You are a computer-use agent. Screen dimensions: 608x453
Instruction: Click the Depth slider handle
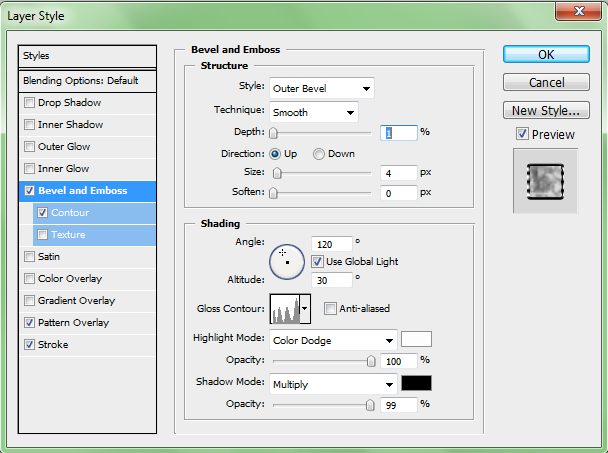273,133
